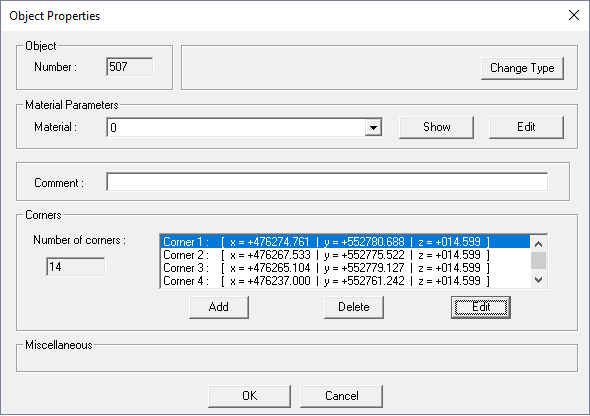Edit the material parameters

(526, 127)
